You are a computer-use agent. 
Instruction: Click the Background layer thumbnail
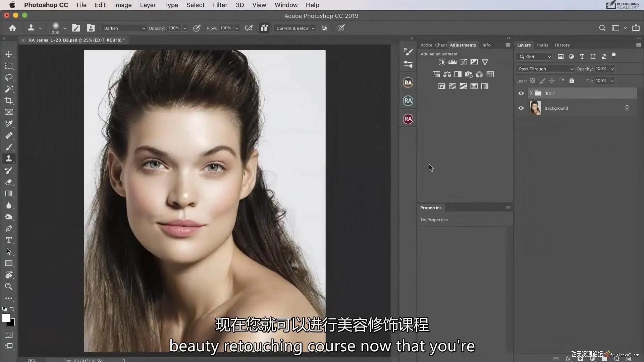click(x=535, y=108)
